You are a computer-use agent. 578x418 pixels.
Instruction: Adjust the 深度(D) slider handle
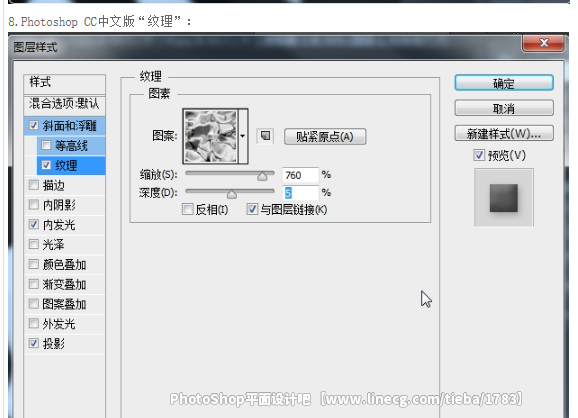pyautogui.click(x=231, y=194)
